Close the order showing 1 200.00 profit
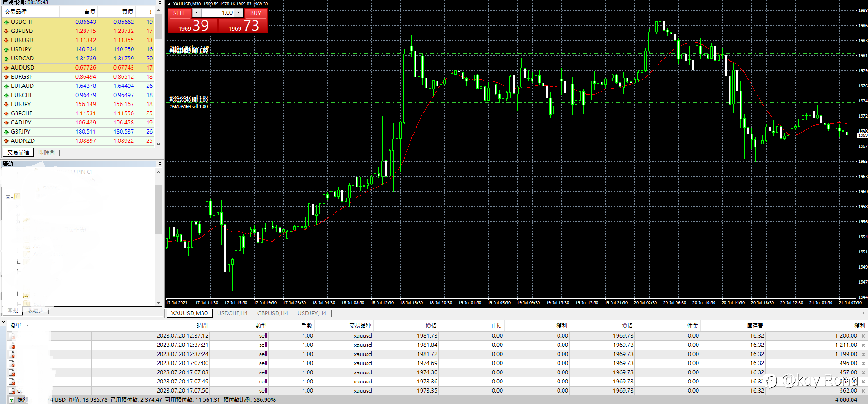The width and height of the screenshot is (868, 404). click(x=863, y=336)
